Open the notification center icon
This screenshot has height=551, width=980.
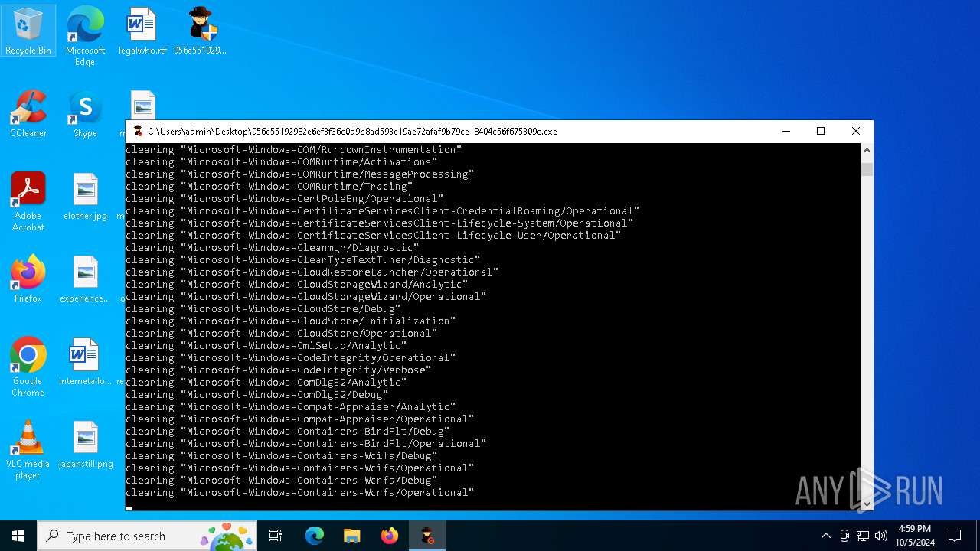point(955,536)
